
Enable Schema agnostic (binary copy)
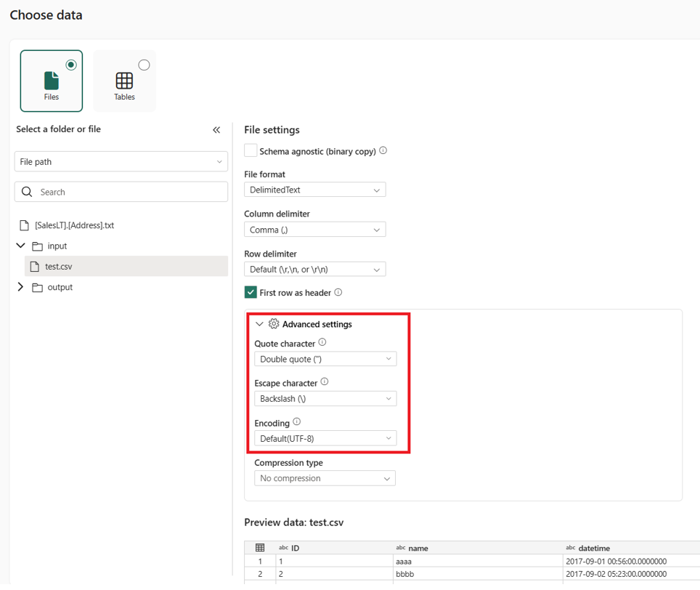(250, 150)
